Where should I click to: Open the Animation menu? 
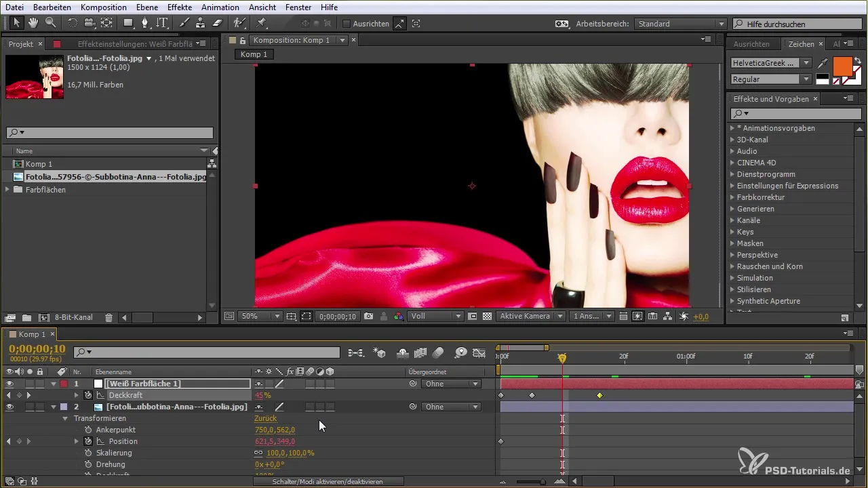220,7
